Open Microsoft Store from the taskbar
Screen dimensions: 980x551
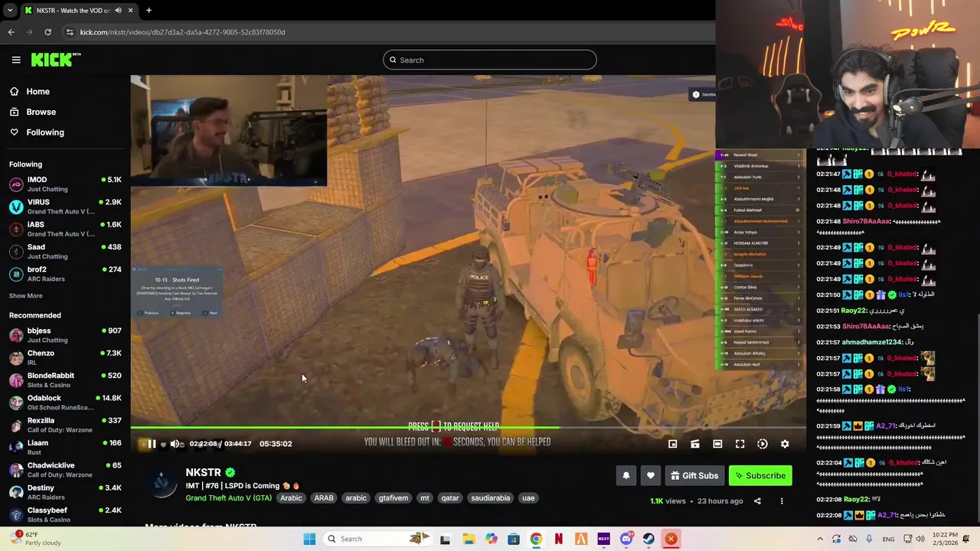point(513,539)
